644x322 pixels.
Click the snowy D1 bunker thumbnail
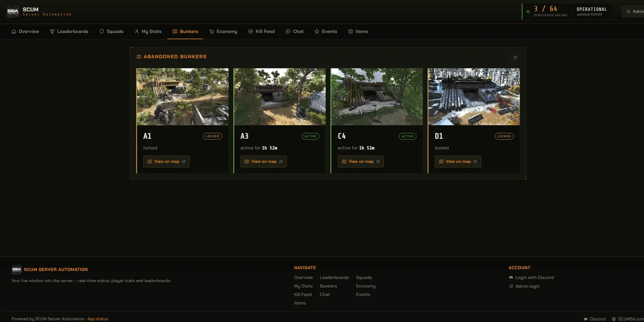pos(474,97)
